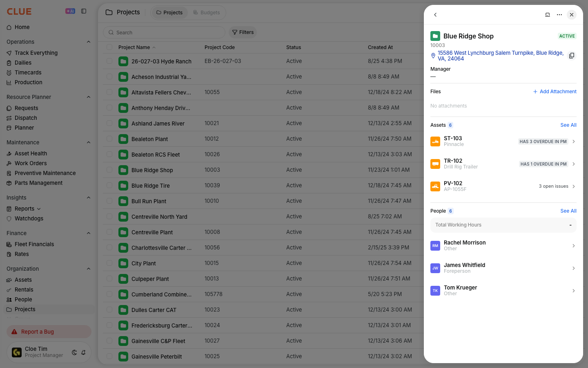Go back in the project detail panel
Image resolution: width=588 pixels, height=368 pixels.
click(435, 15)
